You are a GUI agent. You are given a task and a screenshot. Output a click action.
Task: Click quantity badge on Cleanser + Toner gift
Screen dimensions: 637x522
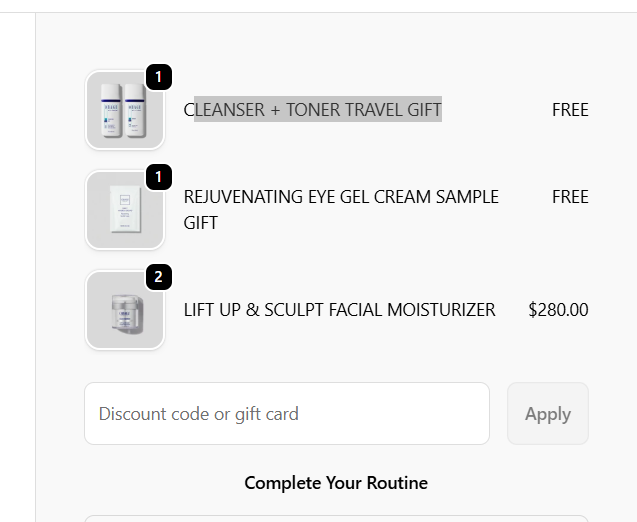pyautogui.click(x=158, y=77)
